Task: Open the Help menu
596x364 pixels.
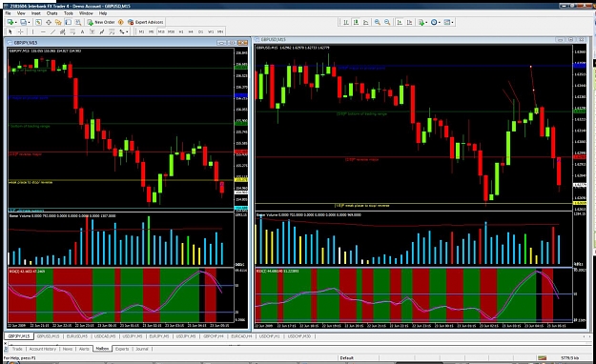Action: point(103,13)
